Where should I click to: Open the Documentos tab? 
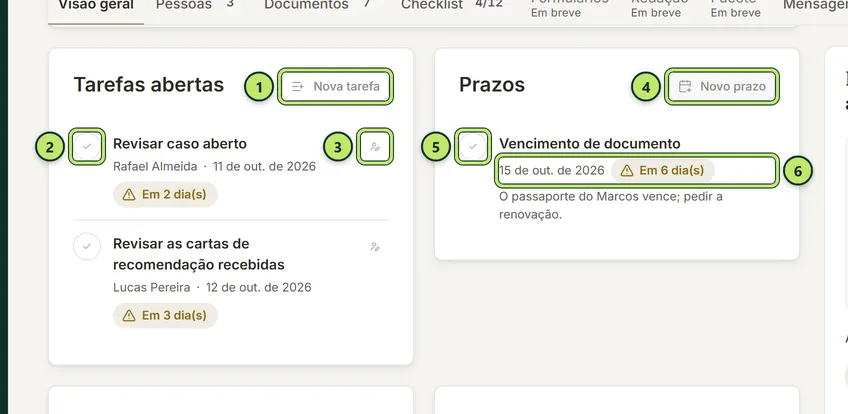[317, 5]
